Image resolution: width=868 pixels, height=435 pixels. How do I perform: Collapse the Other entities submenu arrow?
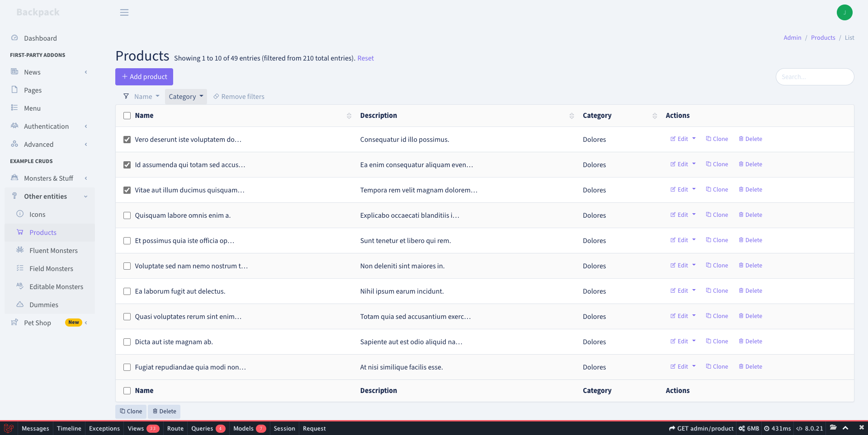click(x=86, y=196)
